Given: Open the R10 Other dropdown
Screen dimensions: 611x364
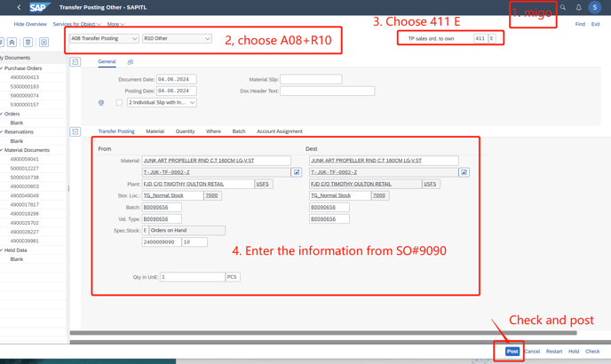Looking at the screenshot, I should 177,39.
